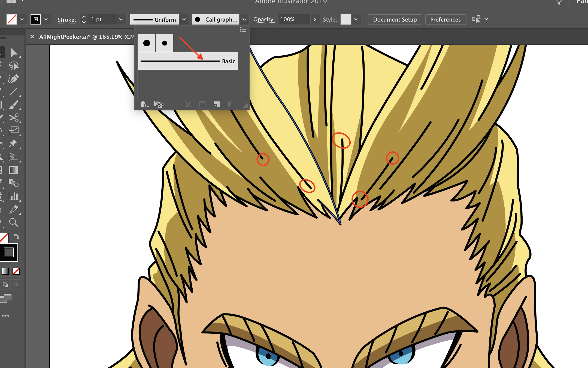Click the 100% opacity field
The height and width of the screenshot is (368, 588).
pyautogui.click(x=294, y=19)
